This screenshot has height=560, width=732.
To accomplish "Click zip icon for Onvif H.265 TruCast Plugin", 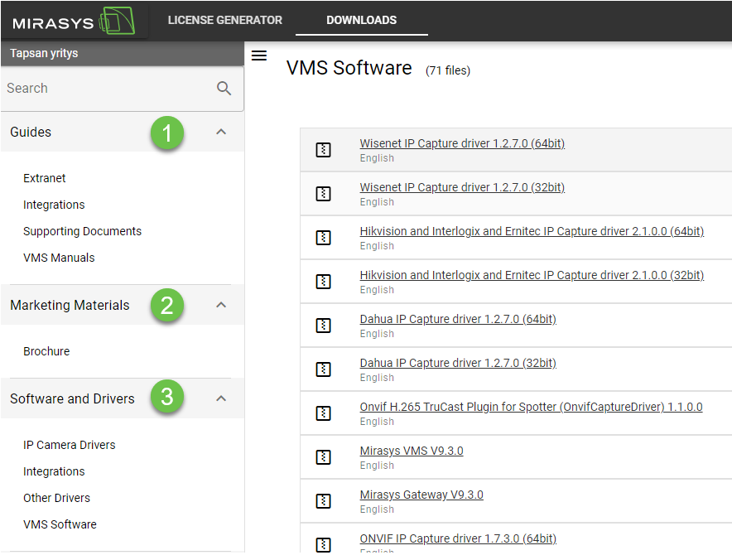I will click(324, 413).
